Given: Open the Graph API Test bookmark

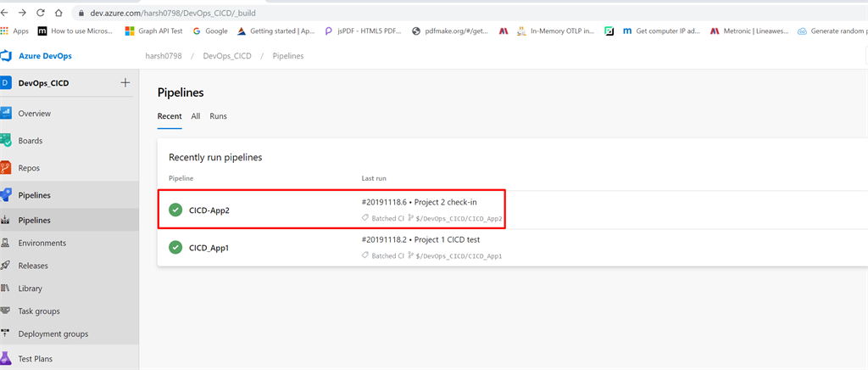Looking at the screenshot, I should click(153, 31).
